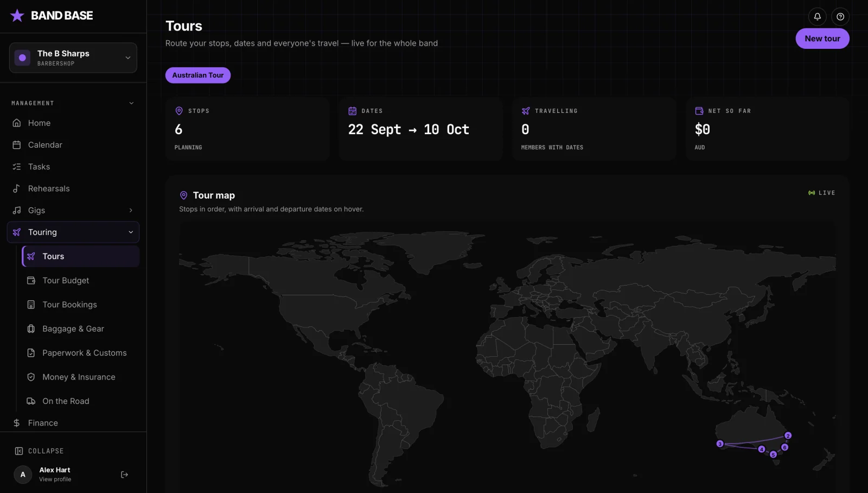
Task: Click Alex Hart avatar circle
Action: [23, 475]
